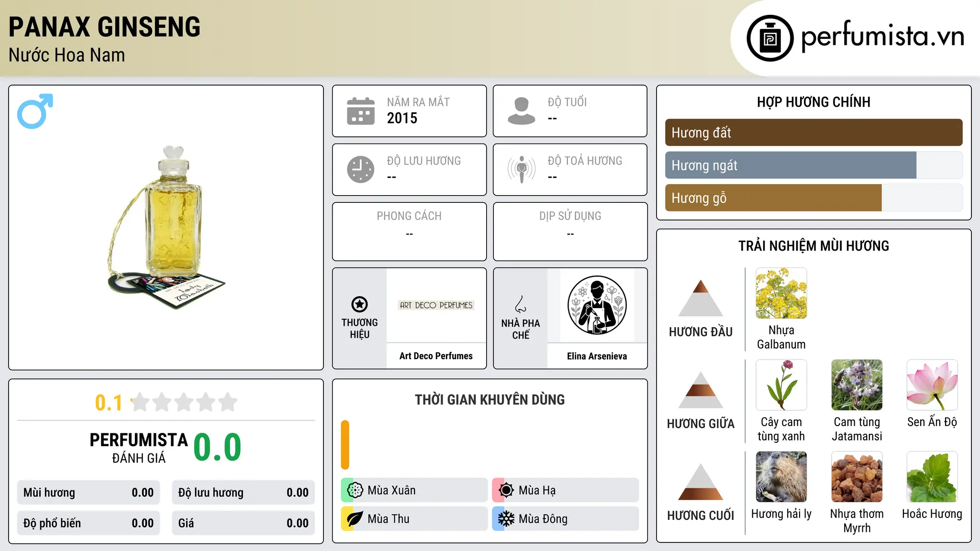The image size is (980, 551).
Task: Select the Mùa Thu season label
Action: [x=388, y=519]
